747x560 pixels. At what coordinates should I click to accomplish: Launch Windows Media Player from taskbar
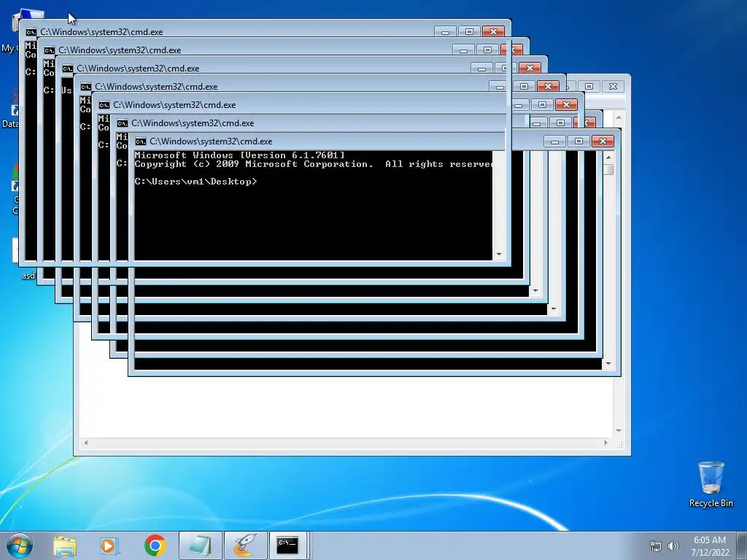(x=109, y=545)
